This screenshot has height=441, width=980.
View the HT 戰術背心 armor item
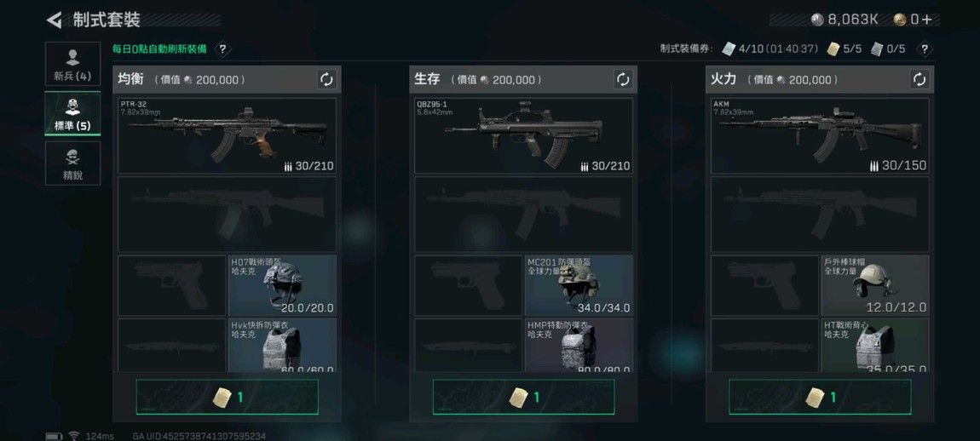pos(875,346)
